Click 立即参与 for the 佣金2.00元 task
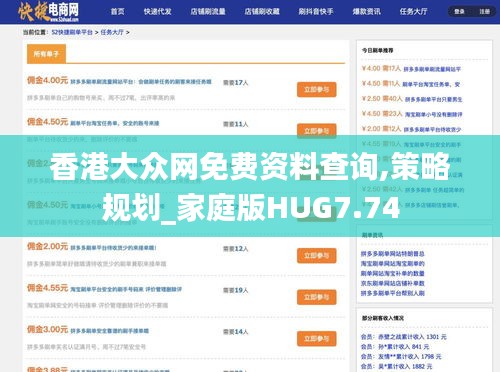This screenshot has height=372, width=500. (317, 256)
